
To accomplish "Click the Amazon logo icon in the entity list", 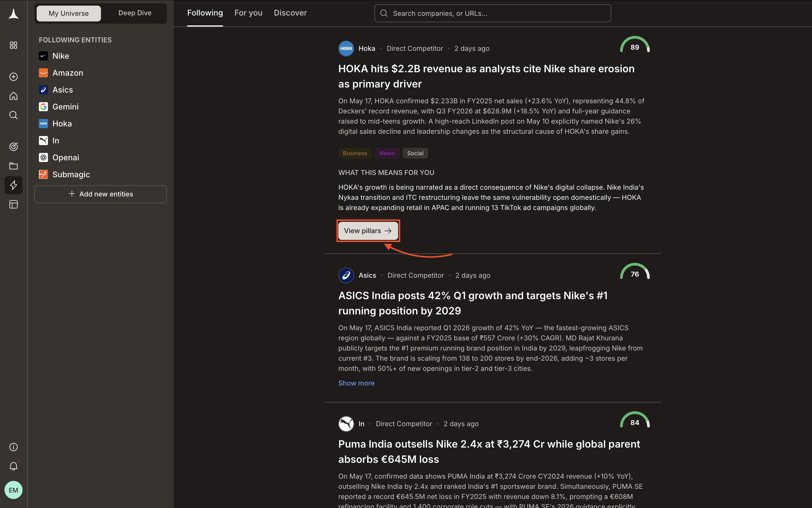I will coord(43,73).
